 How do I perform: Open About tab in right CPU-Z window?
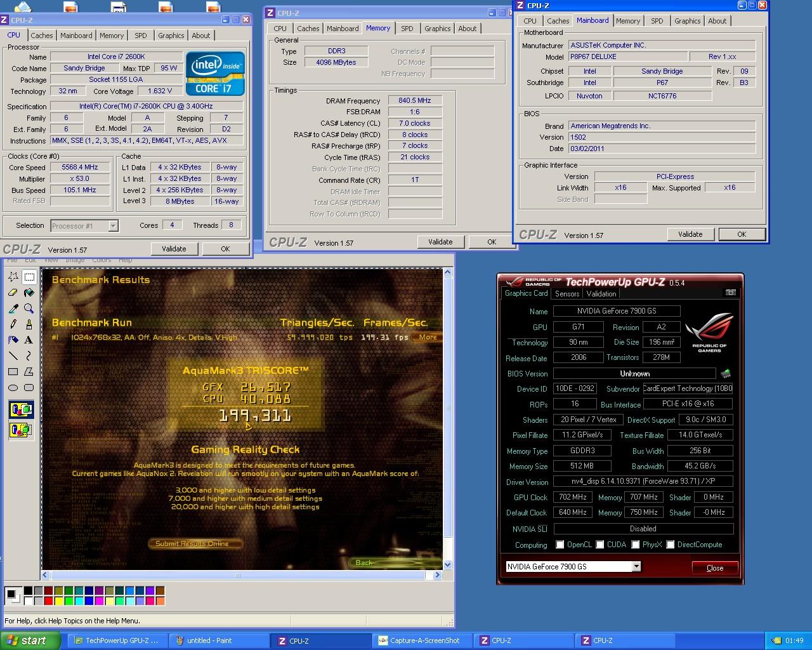click(x=717, y=21)
